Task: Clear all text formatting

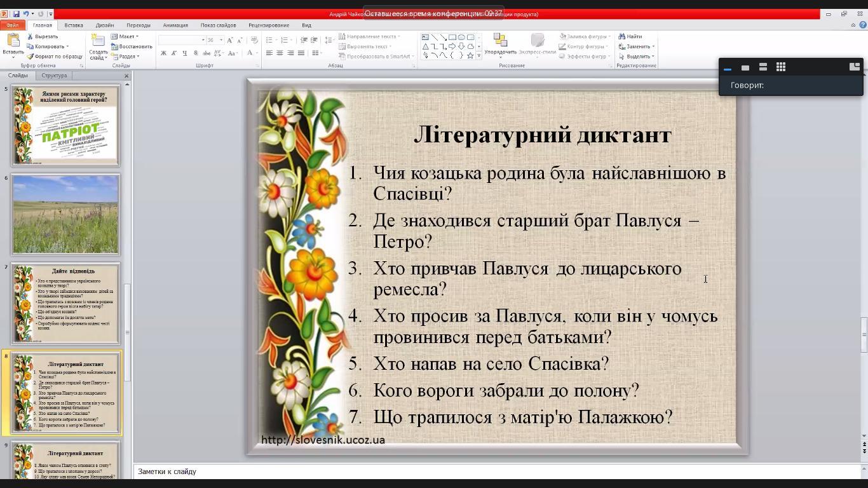Action: pos(254,40)
